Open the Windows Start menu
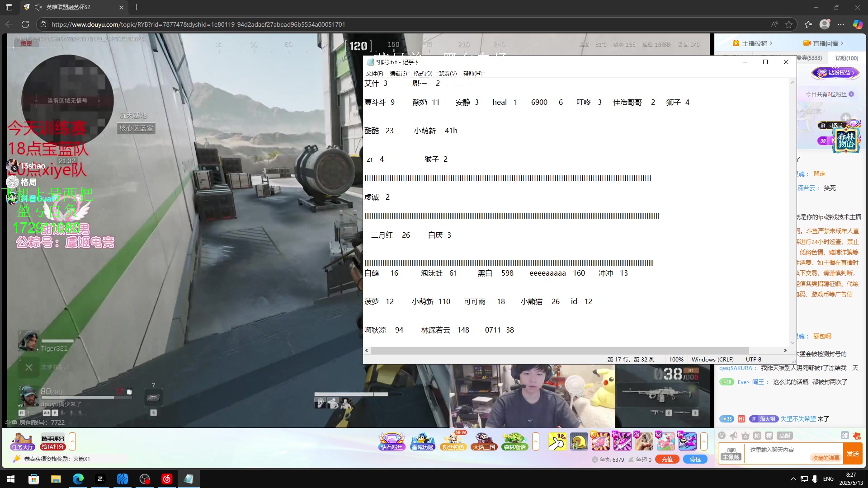The width and height of the screenshot is (868, 488). 11,479
